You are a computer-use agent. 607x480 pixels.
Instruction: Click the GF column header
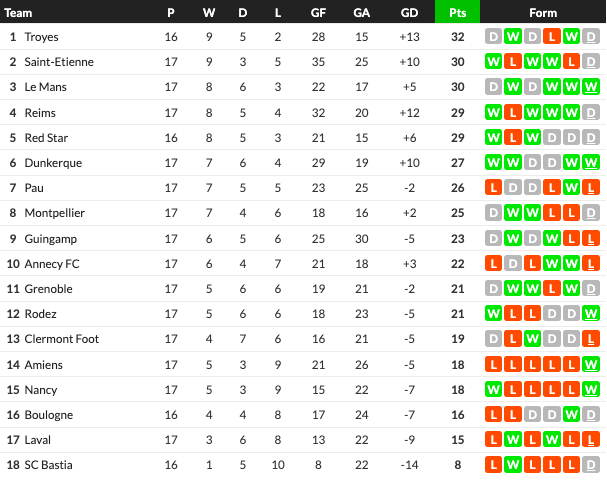point(317,12)
